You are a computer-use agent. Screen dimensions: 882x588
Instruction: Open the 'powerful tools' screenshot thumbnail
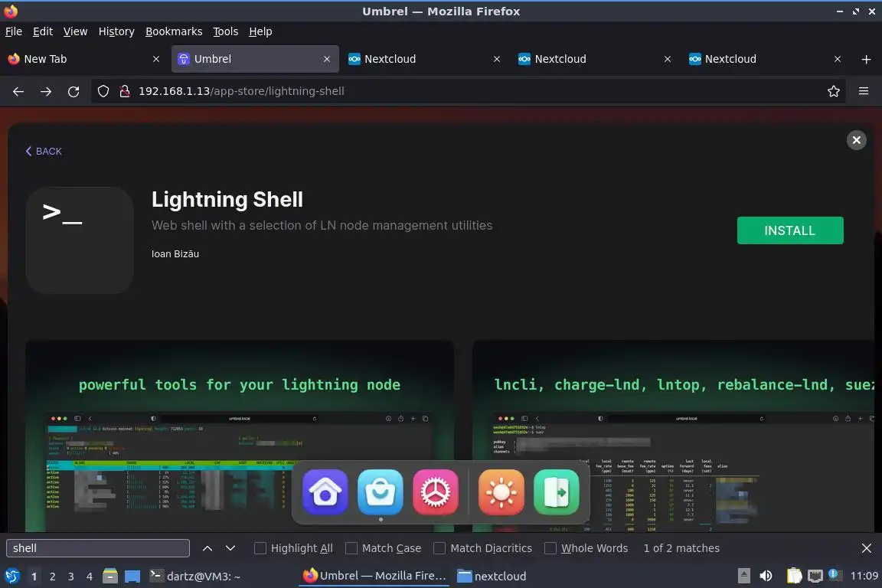[240, 436]
